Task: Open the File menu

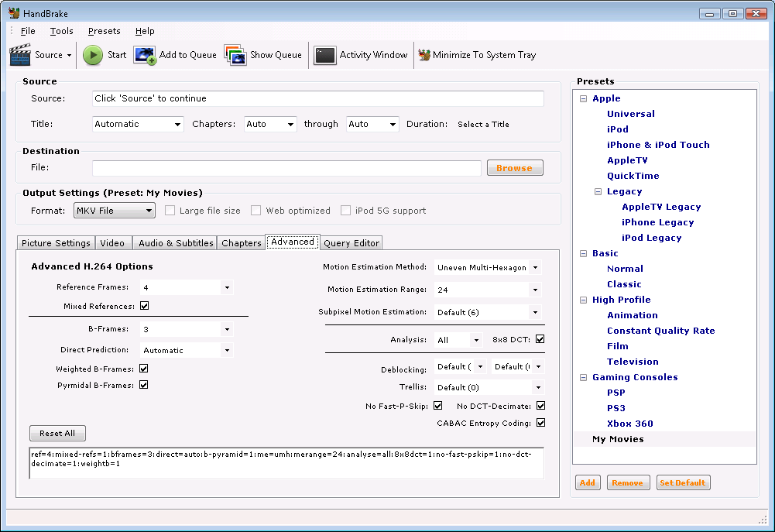Action: click(28, 31)
